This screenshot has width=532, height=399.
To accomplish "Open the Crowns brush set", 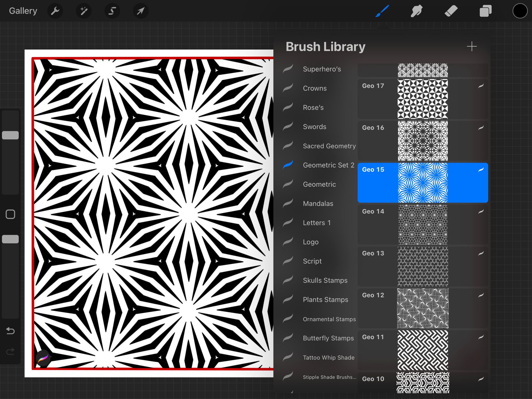I will [315, 88].
